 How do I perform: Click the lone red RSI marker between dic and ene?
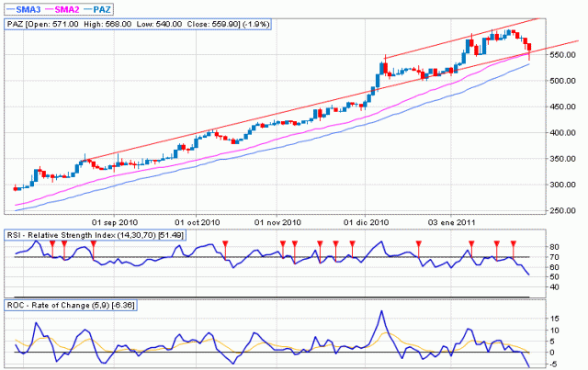pos(419,244)
